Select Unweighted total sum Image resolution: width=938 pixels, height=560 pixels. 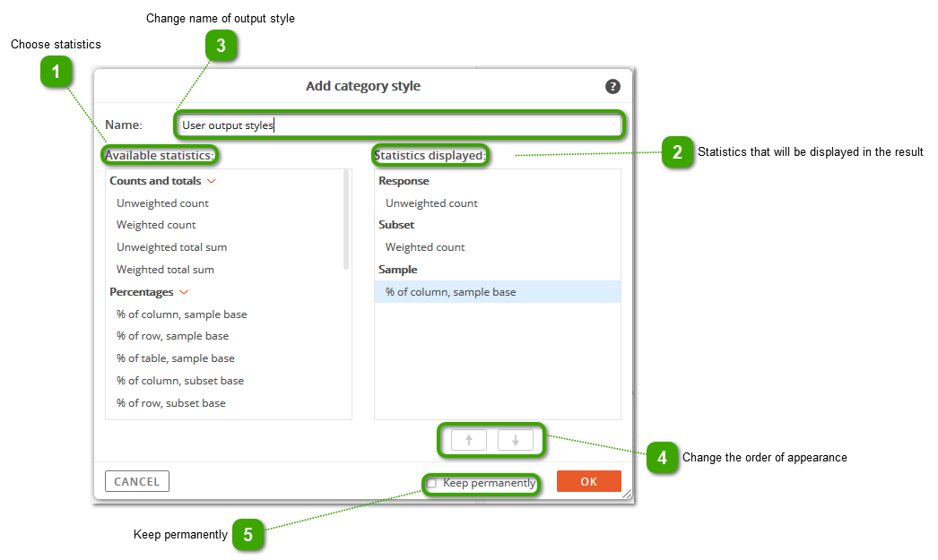pyautogui.click(x=171, y=246)
